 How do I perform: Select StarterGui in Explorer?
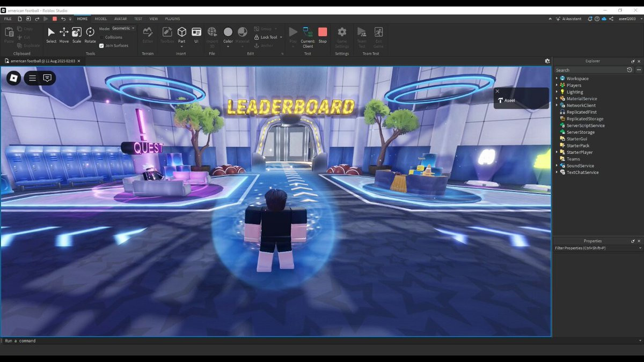577,139
